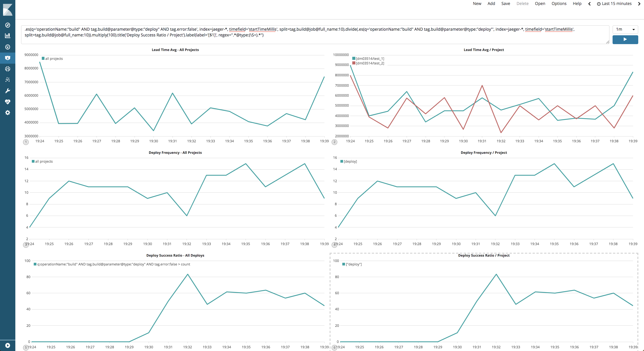Open the Last 15 minutes time picker
Screen dimensions: 644x351
(x=617, y=3)
